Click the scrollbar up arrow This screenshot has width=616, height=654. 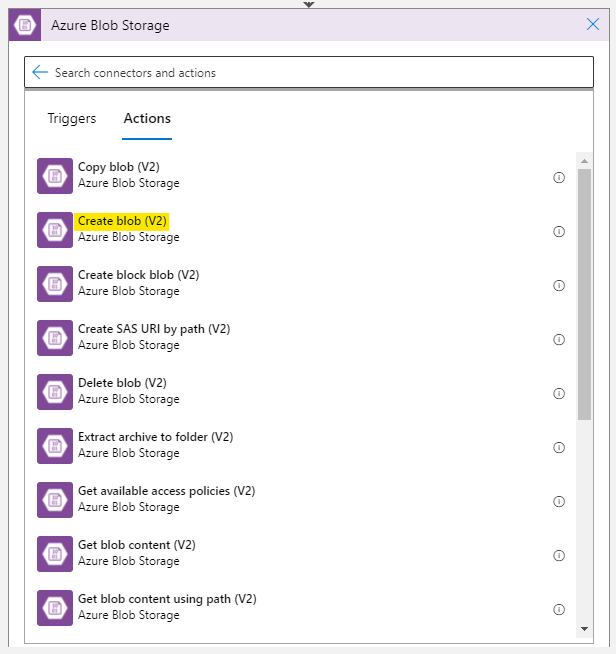pyautogui.click(x=584, y=161)
